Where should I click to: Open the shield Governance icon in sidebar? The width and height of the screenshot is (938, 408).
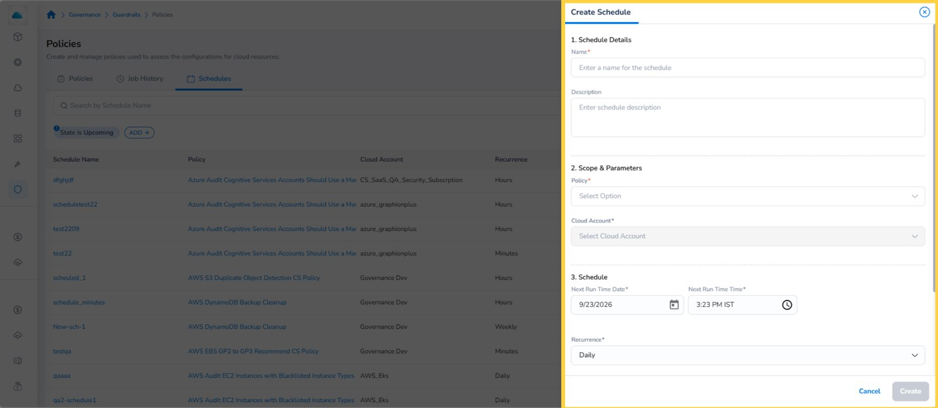coord(18,189)
